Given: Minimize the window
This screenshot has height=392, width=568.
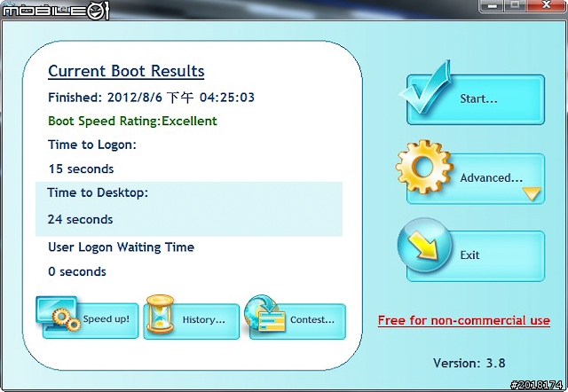Looking at the screenshot, I should click(492, 5).
